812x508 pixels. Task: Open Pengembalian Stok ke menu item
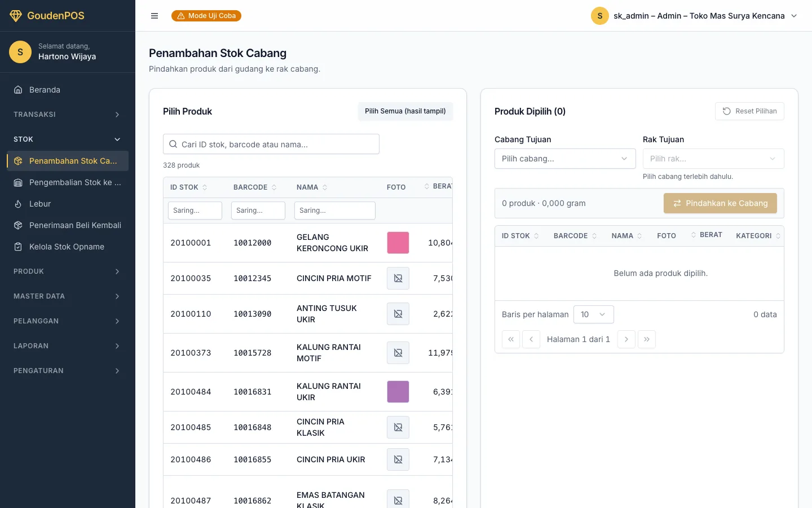pyautogui.click(x=68, y=182)
